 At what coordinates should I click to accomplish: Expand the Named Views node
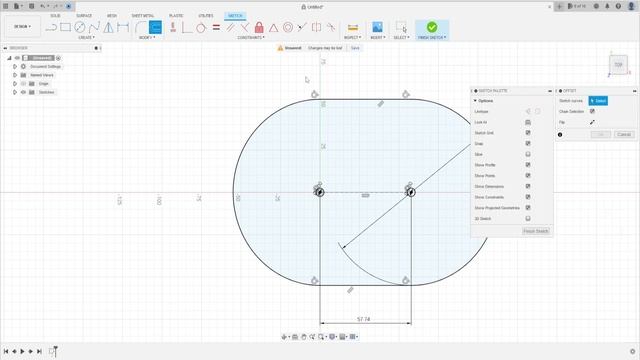pyautogui.click(x=15, y=75)
